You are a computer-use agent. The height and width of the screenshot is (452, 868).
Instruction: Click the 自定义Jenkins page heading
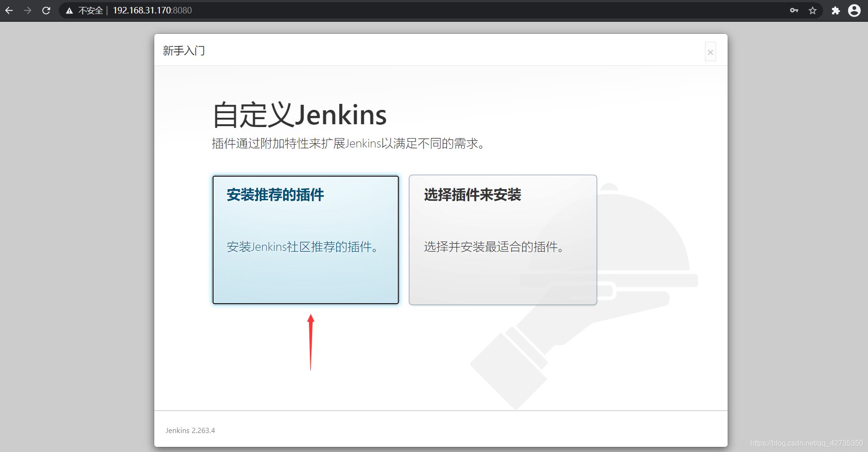coord(299,115)
